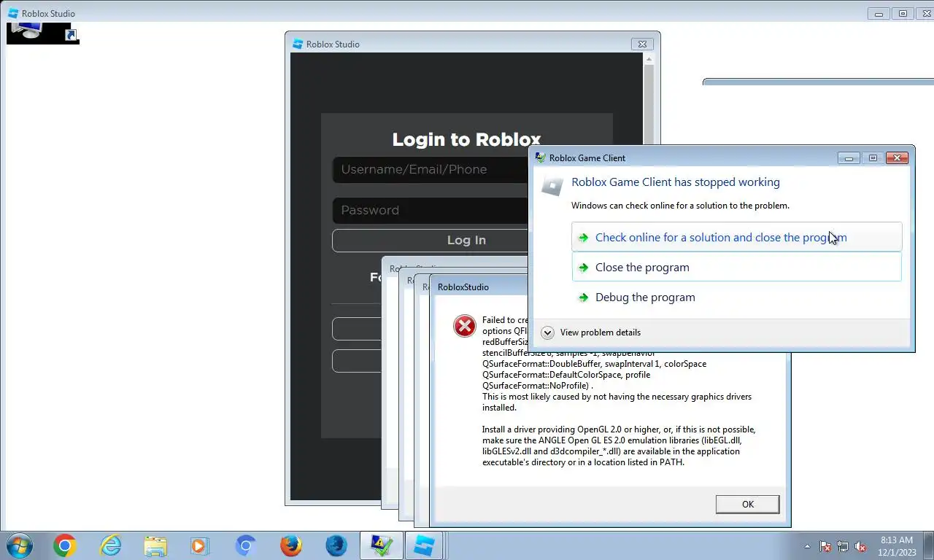Click OK in the RobloxStudio error dialog
Viewport: 934px width, 560px height.
tap(747, 504)
